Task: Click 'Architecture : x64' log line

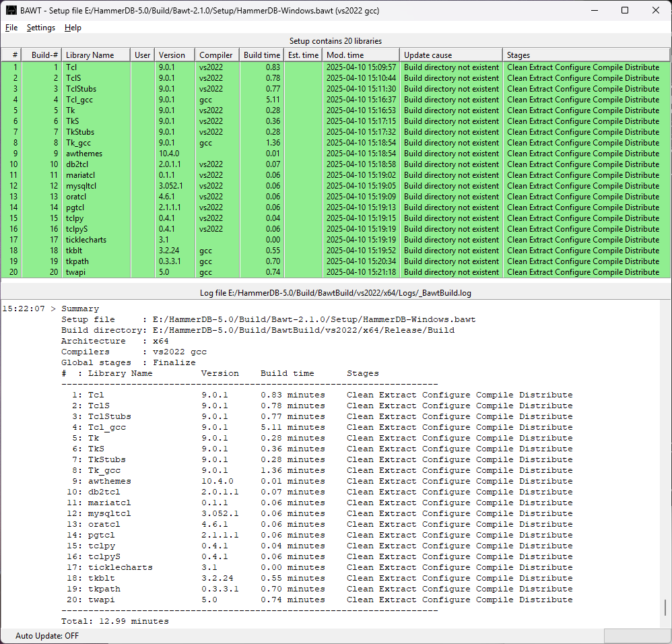Action: (115, 341)
